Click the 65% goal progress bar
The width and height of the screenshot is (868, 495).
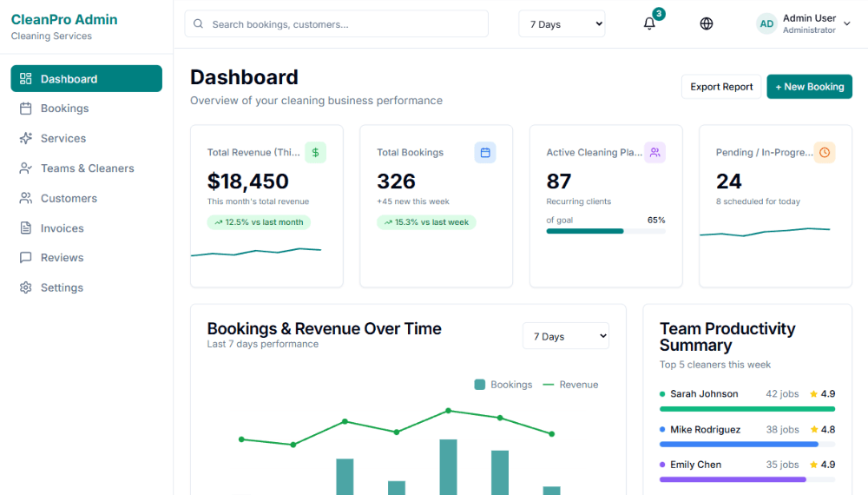(606, 232)
